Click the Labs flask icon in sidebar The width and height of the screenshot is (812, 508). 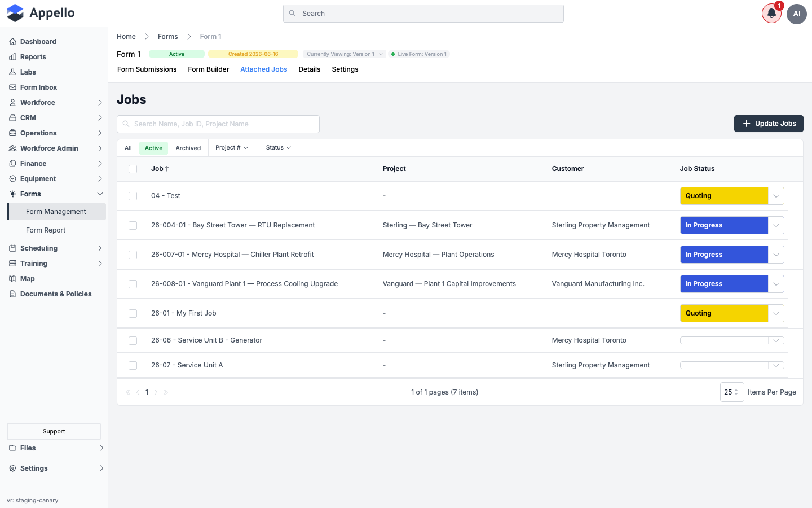(x=12, y=72)
